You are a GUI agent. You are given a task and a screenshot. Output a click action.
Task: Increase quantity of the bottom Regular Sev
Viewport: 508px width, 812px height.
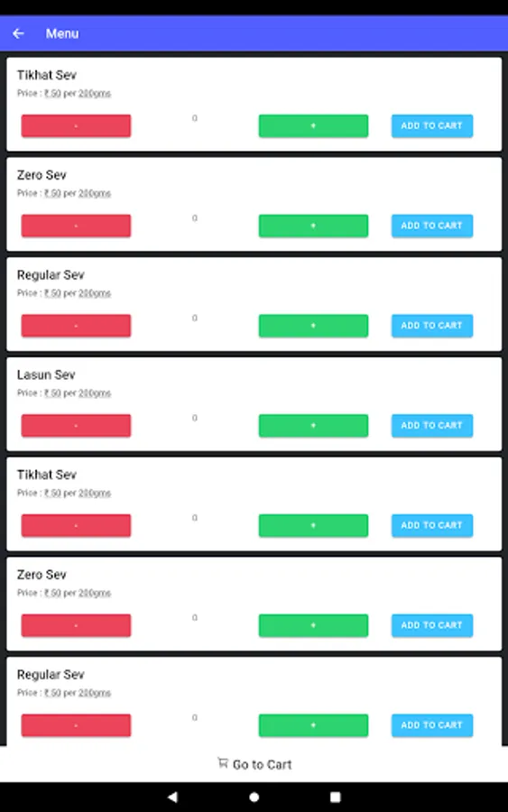tap(313, 725)
